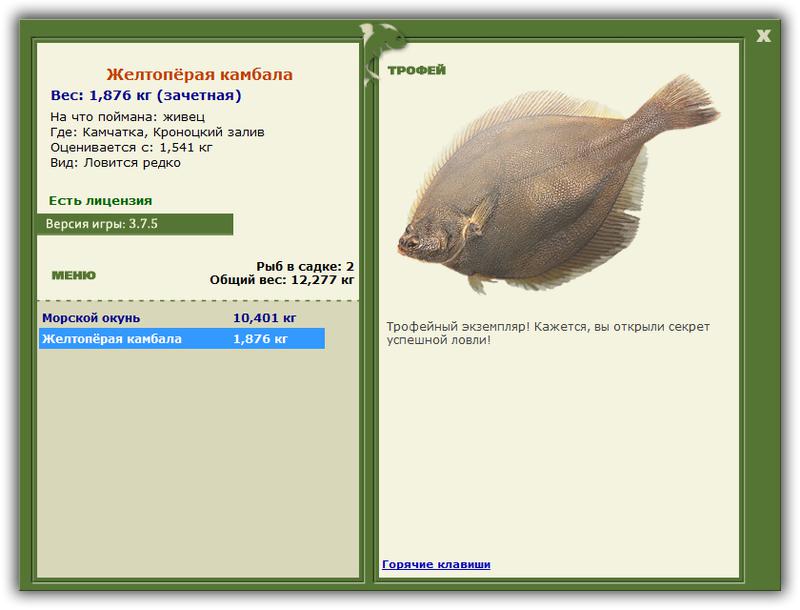Image resolution: width=800 pixels, height=610 pixels.
Task: Open the МЕНЮ button
Action: pos(73,275)
